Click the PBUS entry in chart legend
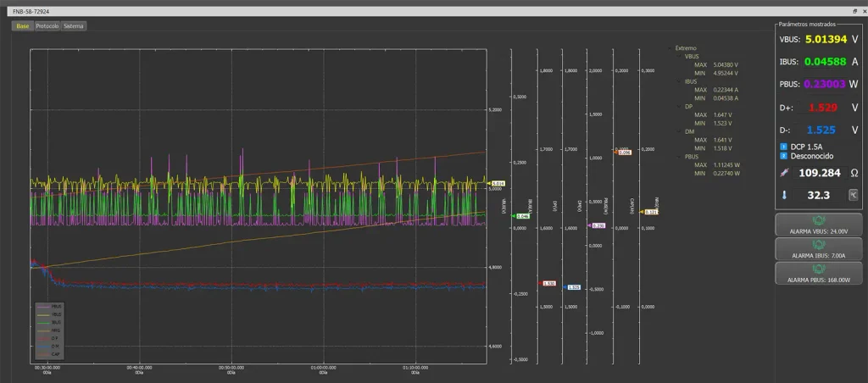 pos(50,306)
